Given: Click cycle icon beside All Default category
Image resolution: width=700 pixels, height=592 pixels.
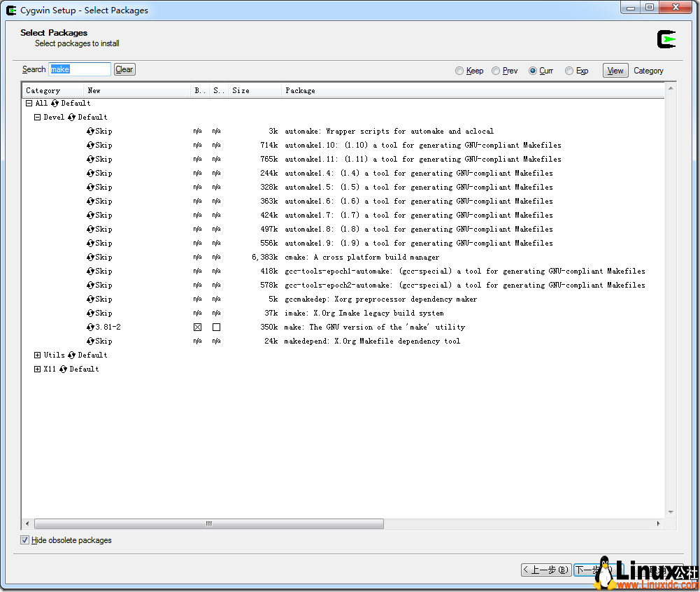Looking at the screenshot, I should 55,104.
